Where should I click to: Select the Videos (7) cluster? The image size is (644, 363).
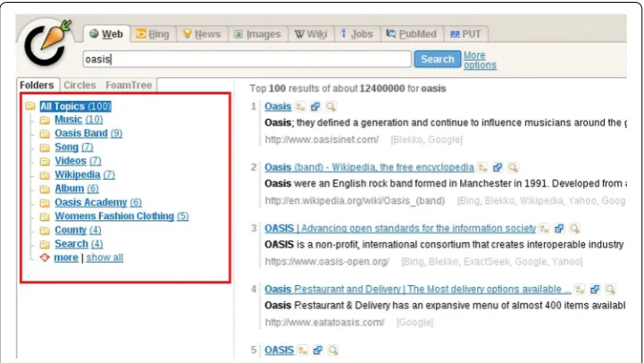pyautogui.click(x=78, y=161)
